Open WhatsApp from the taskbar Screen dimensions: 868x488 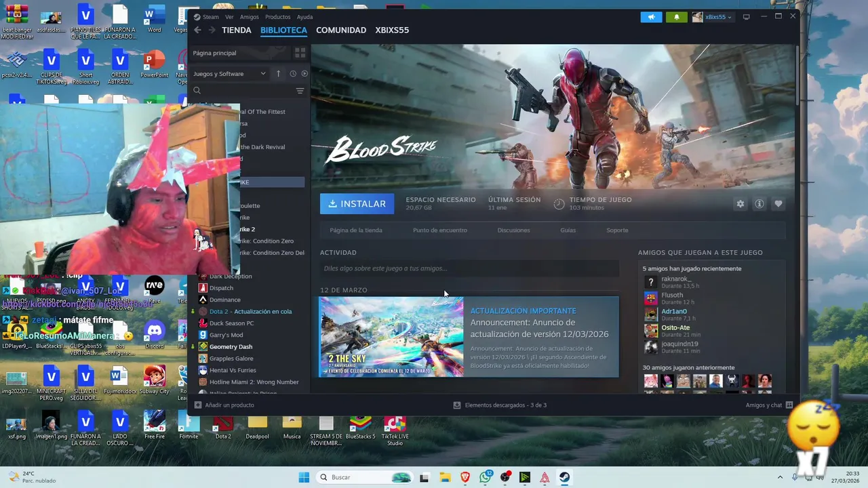[486, 477]
